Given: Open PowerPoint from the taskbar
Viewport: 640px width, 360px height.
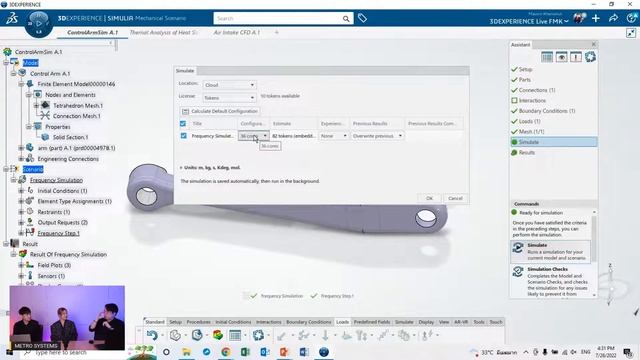Looking at the screenshot, I should pyautogui.click(x=284, y=352).
